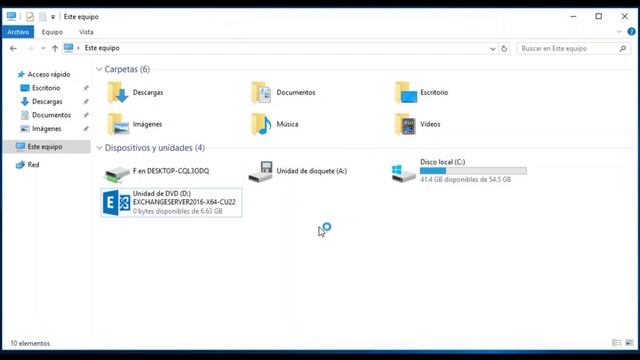Select Este equipo in the navigation pane
The width and height of the screenshot is (640, 360).
tap(47, 147)
